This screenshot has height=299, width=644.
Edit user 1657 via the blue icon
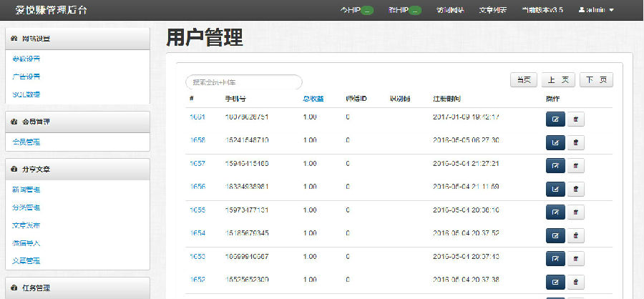coord(555,166)
